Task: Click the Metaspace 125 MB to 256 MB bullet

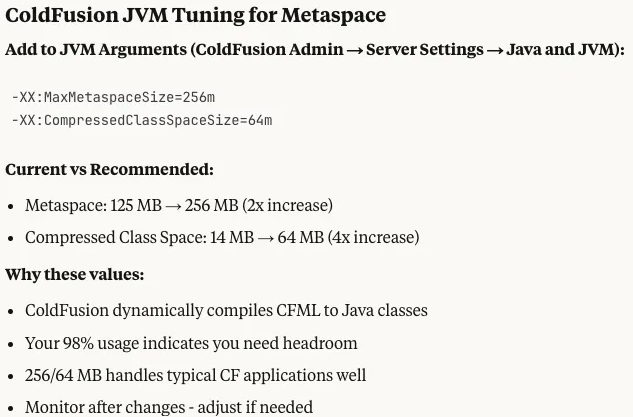Action: 179,205
